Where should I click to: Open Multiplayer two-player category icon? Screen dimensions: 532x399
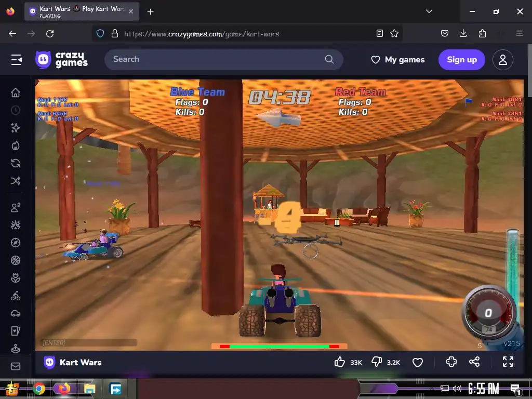pyautogui.click(x=15, y=207)
